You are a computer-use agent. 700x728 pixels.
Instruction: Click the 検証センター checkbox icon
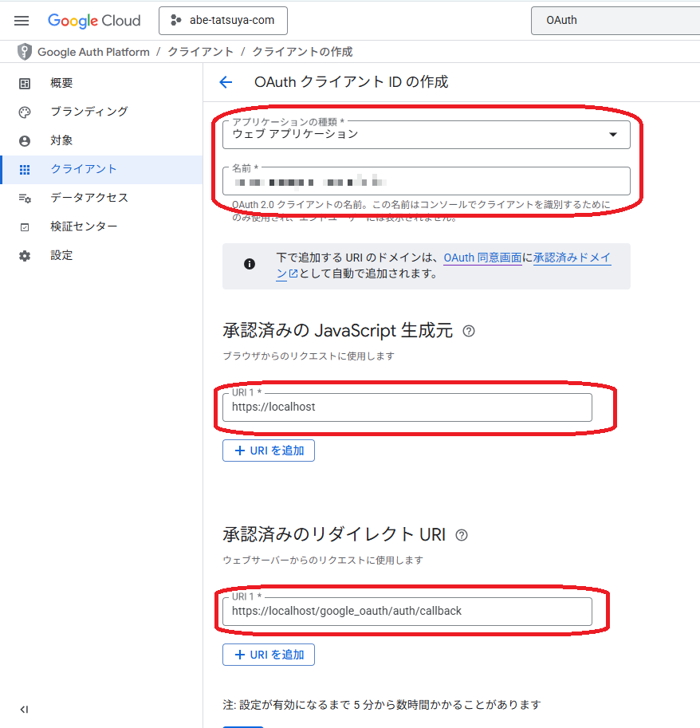[x=25, y=227]
